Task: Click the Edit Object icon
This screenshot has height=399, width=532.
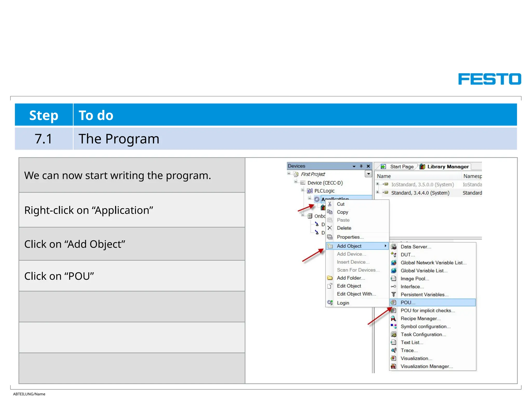Action: click(330, 286)
